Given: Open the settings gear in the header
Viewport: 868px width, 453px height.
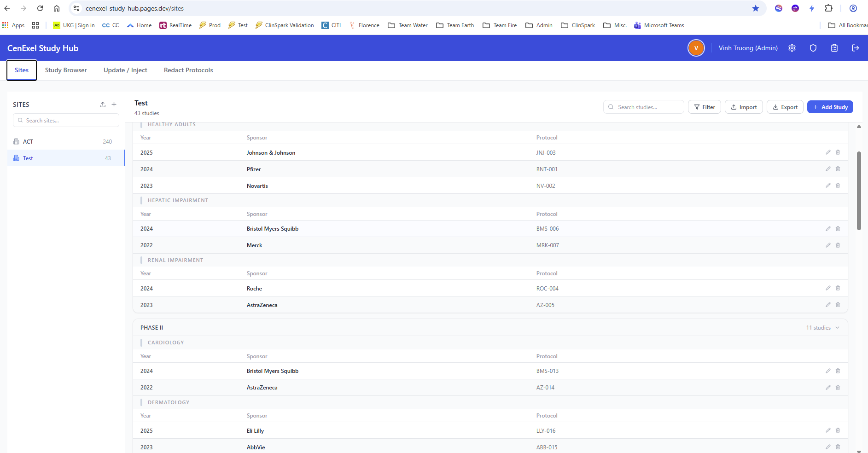Looking at the screenshot, I should coord(792,48).
